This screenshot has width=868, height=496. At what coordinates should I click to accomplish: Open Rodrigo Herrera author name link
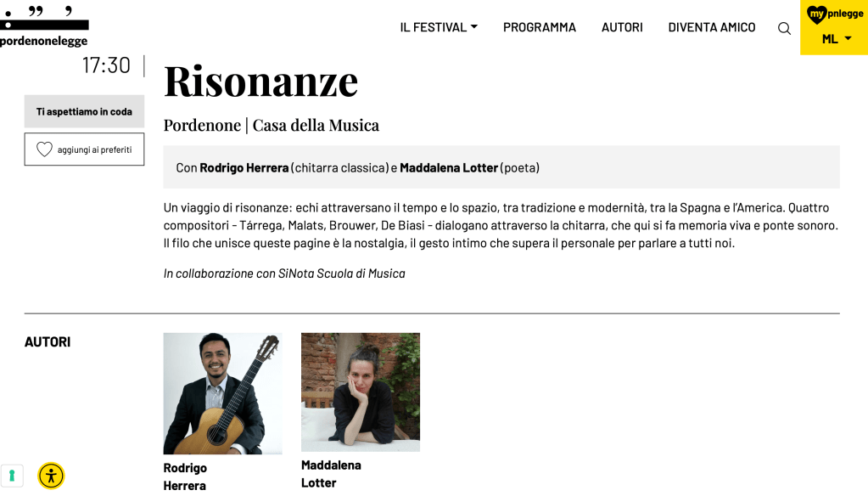pos(185,476)
